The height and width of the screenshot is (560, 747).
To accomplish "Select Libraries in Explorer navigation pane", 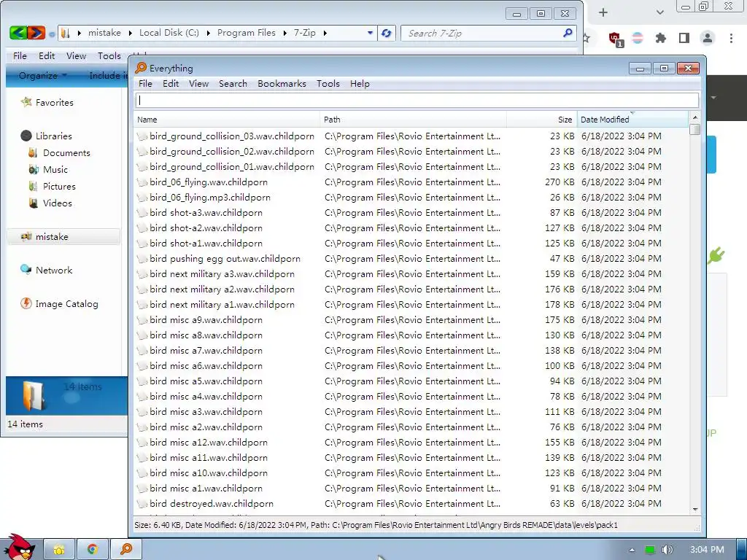I will 47,136.
